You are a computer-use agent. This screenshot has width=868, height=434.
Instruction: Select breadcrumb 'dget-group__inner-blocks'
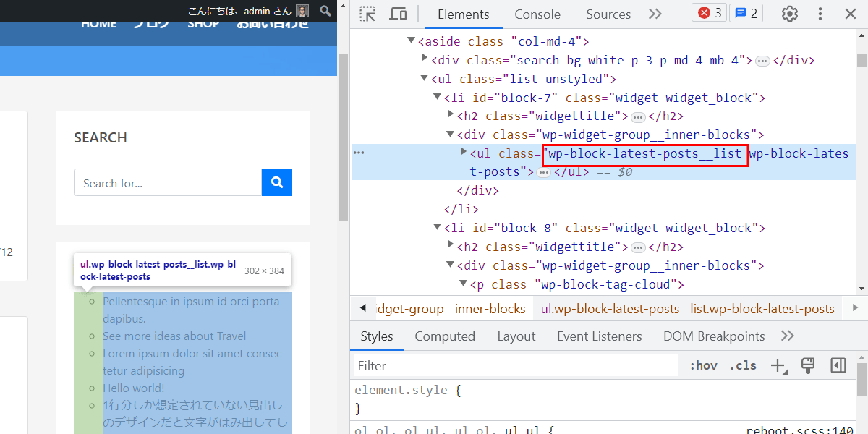[x=451, y=309]
